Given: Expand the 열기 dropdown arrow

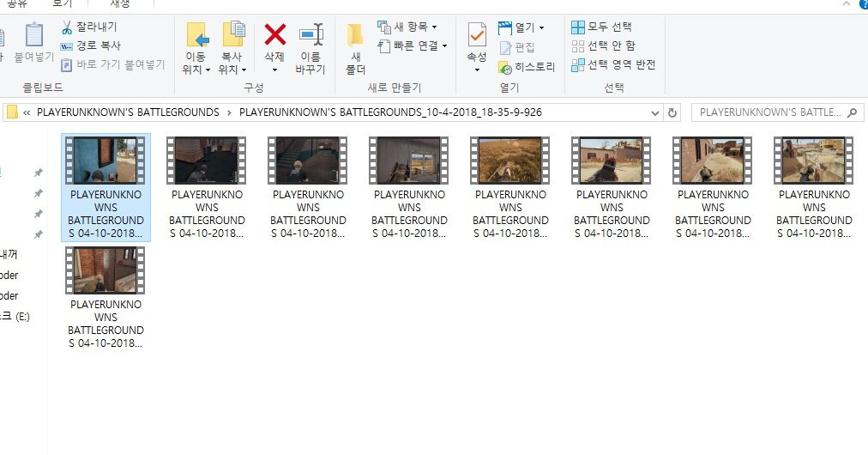Looking at the screenshot, I should tap(541, 27).
